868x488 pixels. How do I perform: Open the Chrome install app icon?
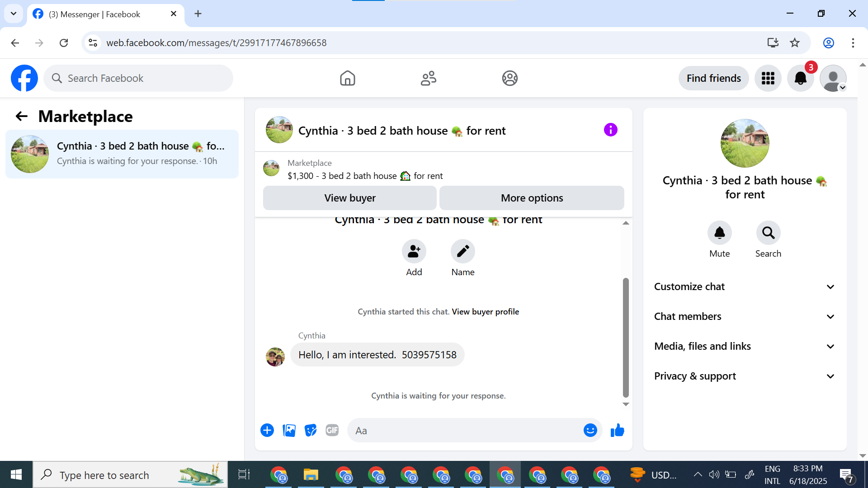point(773,43)
